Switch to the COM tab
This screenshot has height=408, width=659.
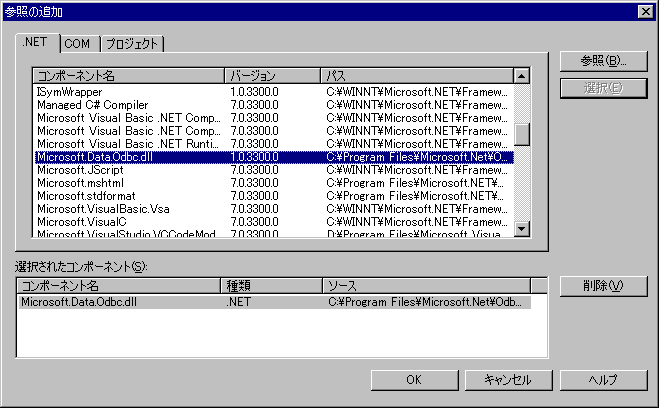click(77, 43)
